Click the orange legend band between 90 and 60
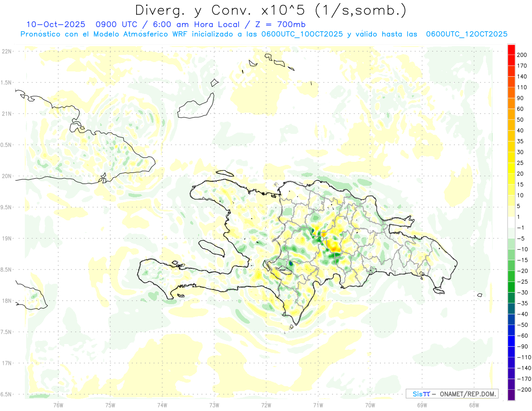The width and height of the screenshot is (532, 411). (x=511, y=103)
